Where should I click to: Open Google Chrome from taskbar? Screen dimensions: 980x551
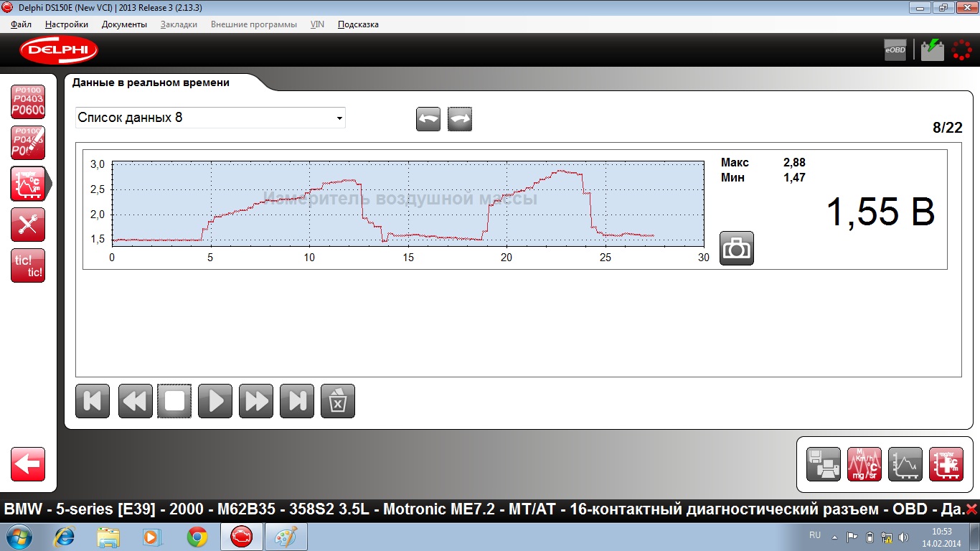tap(197, 537)
